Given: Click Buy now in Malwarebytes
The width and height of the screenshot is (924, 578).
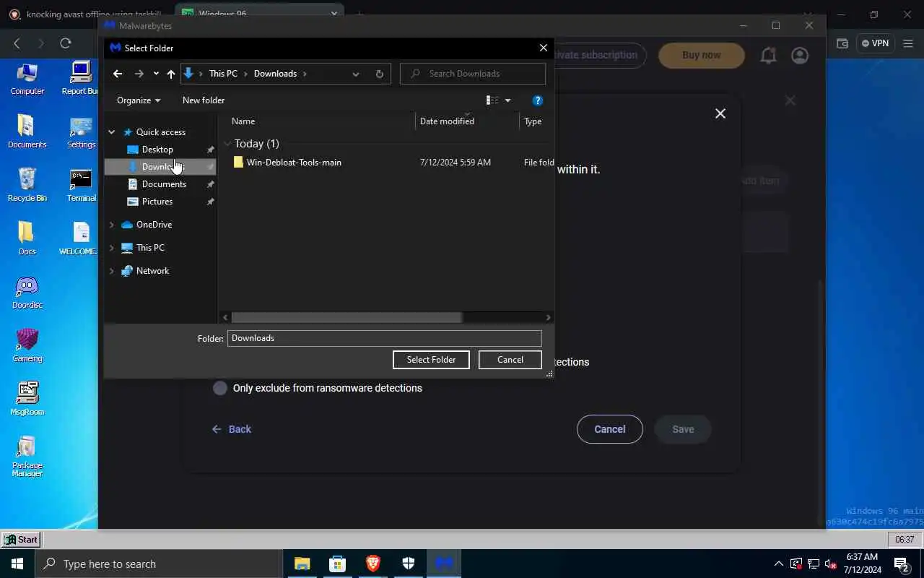Looking at the screenshot, I should [x=702, y=55].
